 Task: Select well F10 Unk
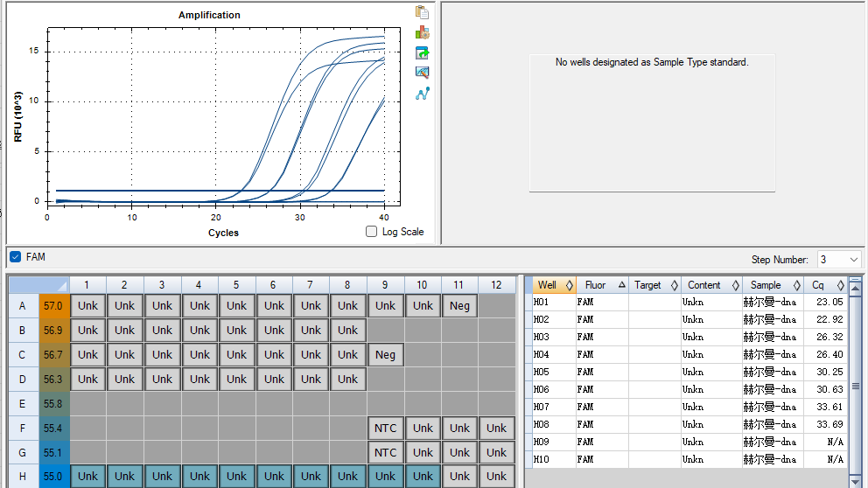423,429
